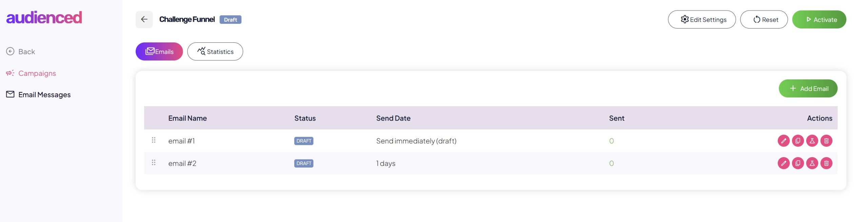Open Edit Settings for the funnel
Viewport: 868px width, 222px height.
(702, 20)
